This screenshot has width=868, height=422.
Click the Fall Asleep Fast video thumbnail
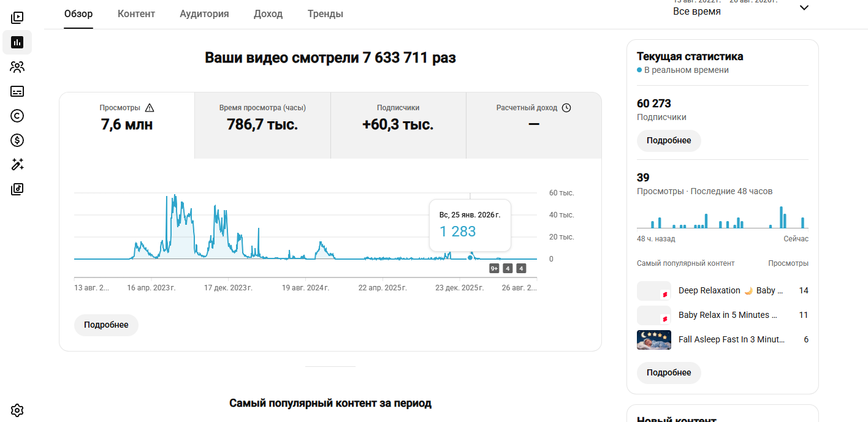click(654, 340)
